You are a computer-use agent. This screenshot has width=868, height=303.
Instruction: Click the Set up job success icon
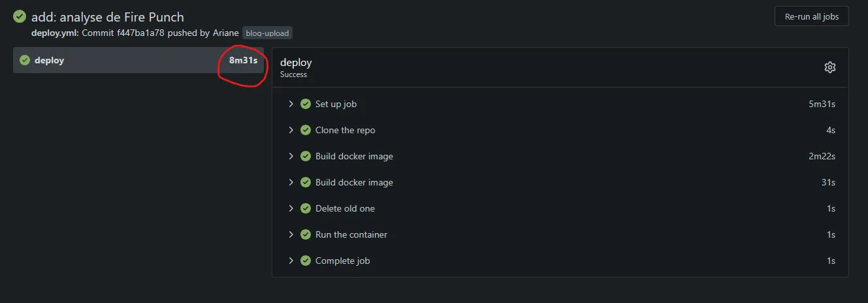click(x=305, y=104)
